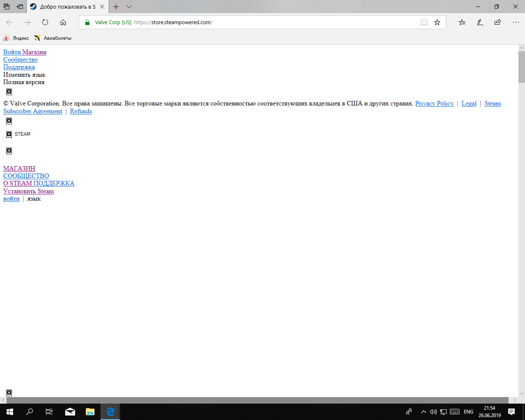Image resolution: width=525 pixels, height=420 pixels.
Task: Open the Mail app on taskbar
Action: (x=70, y=412)
